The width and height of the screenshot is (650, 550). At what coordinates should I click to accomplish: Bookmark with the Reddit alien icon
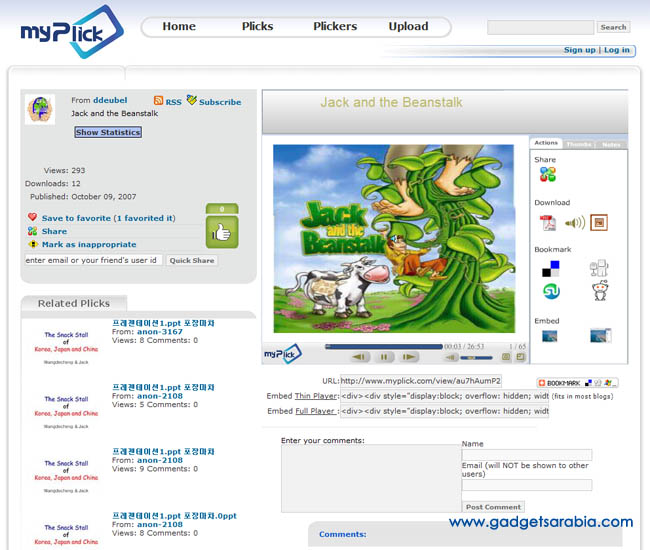(599, 290)
